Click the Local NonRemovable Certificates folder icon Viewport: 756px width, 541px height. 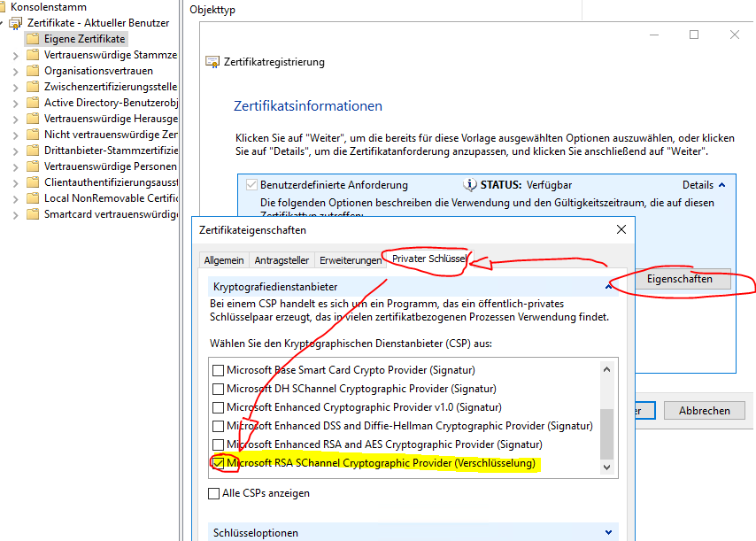click(32, 197)
